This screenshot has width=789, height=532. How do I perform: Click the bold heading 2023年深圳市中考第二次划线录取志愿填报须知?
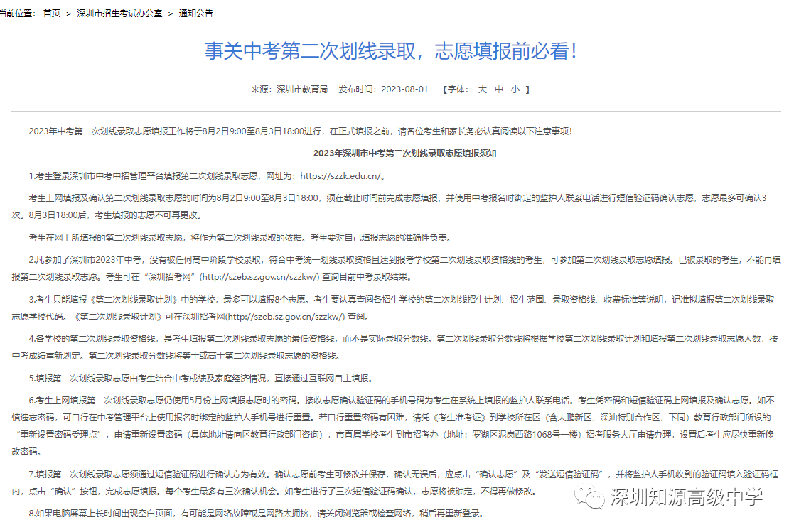click(404, 153)
